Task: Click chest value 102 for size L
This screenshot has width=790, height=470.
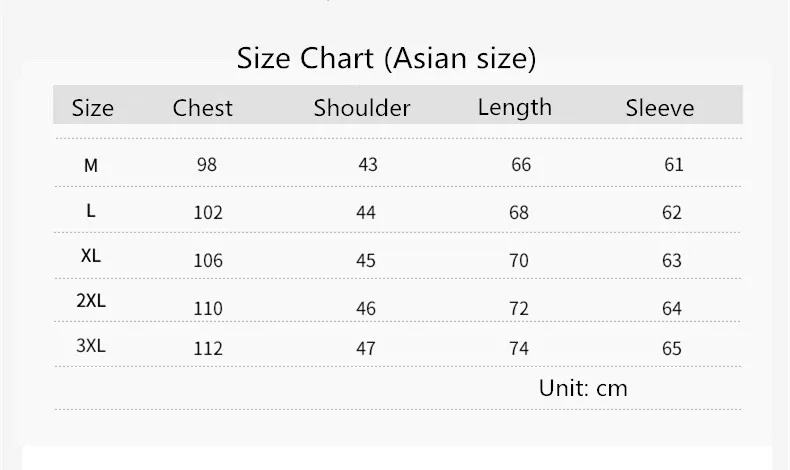Action: coord(208,213)
